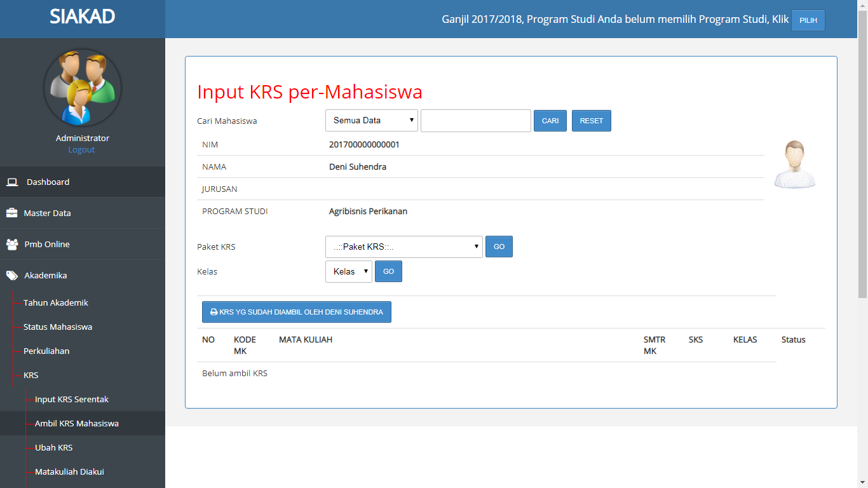Open the Kelas dropdown
The height and width of the screenshot is (488, 868).
pos(349,271)
